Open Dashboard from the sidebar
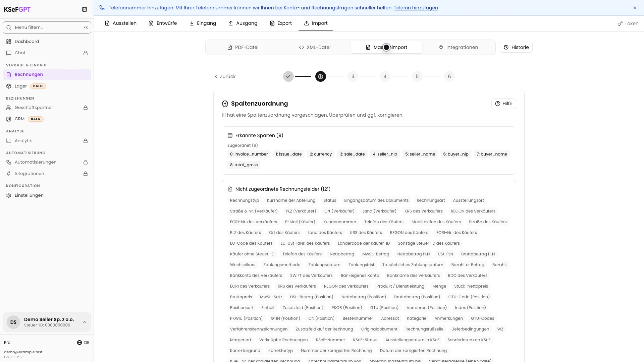This screenshot has height=362, width=644. tap(47, 42)
